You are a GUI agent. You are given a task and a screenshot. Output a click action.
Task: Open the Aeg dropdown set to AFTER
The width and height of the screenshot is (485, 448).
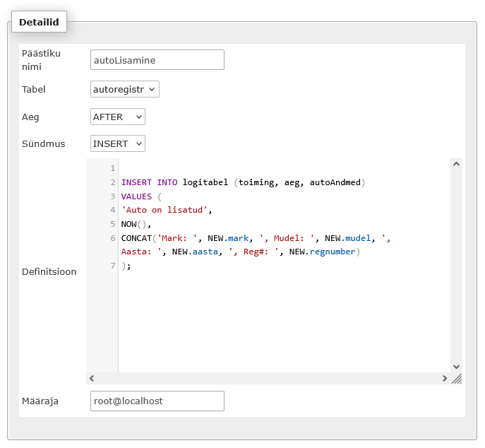pyautogui.click(x=117, y=117)
